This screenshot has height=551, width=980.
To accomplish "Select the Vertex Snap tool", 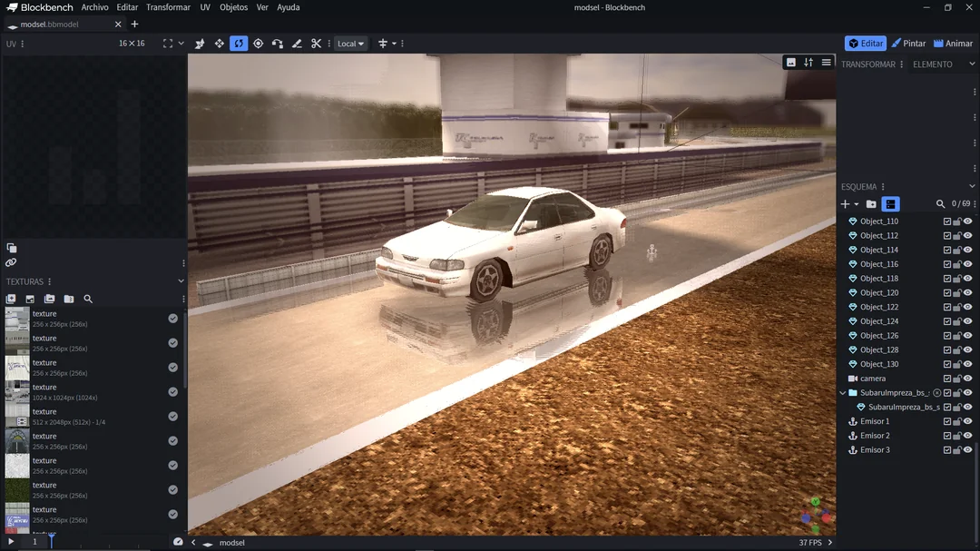I will click(x=278, y=44).
